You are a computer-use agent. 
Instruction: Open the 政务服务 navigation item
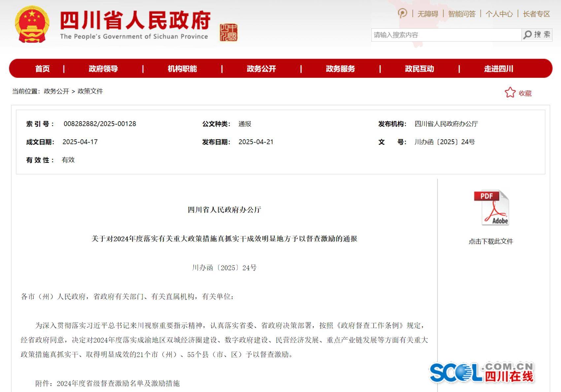[x=340, y=69]
